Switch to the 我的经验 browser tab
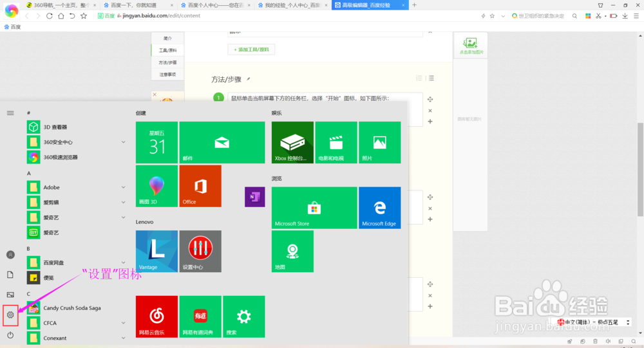 tap(292, 5)
